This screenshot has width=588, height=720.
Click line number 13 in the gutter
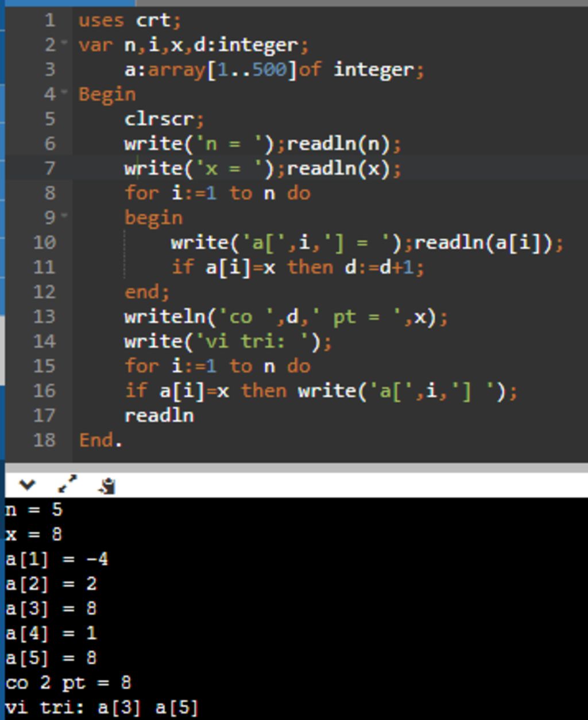click(x=44, y=317)
